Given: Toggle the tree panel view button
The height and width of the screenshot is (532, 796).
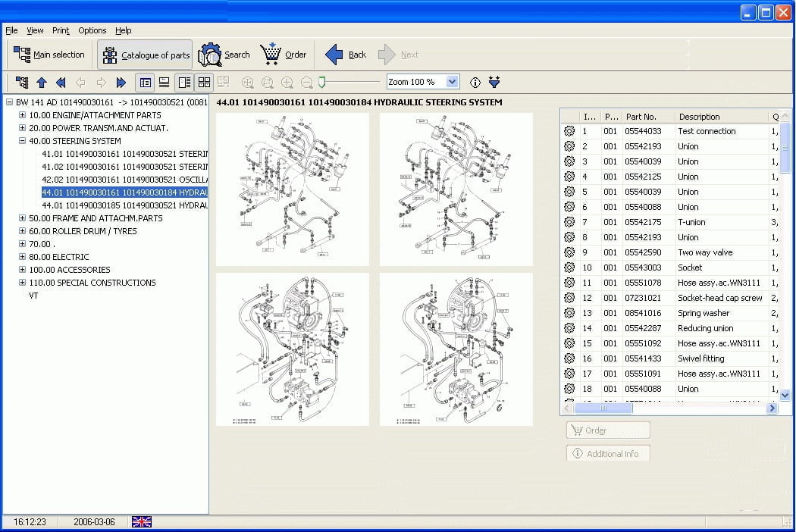Looking at the screenshot, I should pos(145,82).
